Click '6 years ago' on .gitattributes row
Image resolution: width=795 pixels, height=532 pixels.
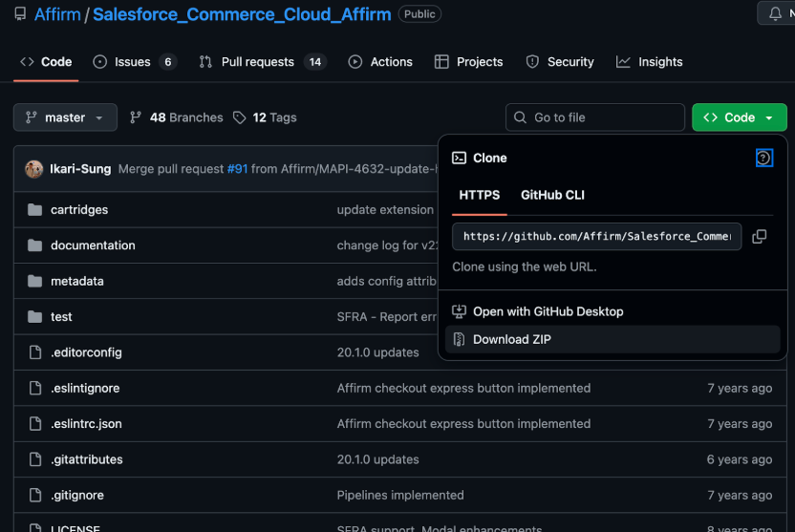click(740, 459)
